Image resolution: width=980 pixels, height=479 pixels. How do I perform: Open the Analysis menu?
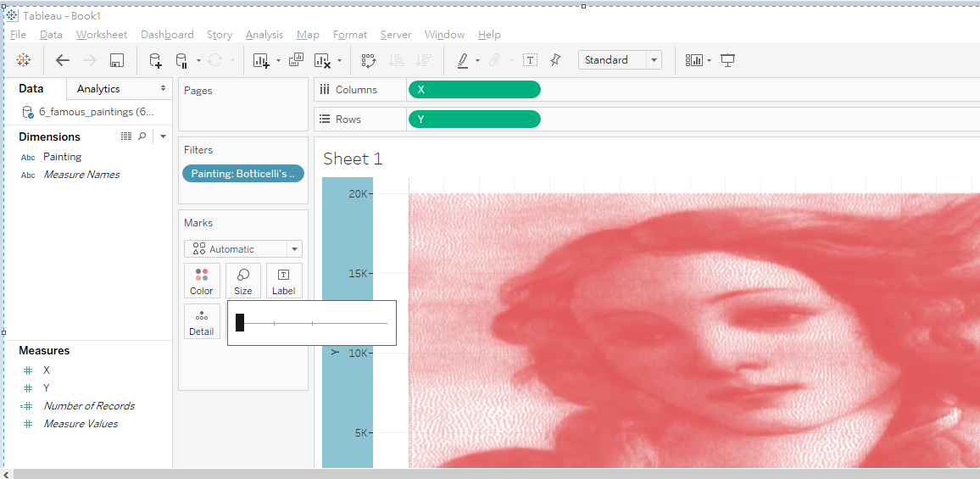click(264, 35)
